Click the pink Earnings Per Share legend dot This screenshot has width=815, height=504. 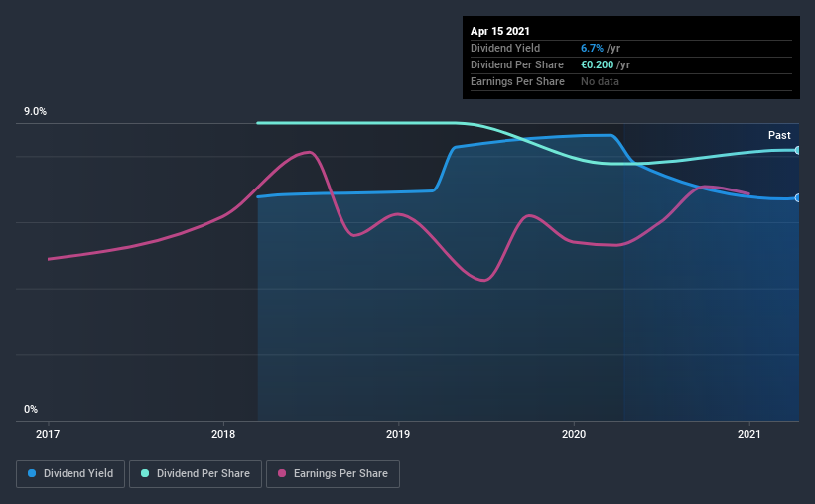tap(282, 473)
